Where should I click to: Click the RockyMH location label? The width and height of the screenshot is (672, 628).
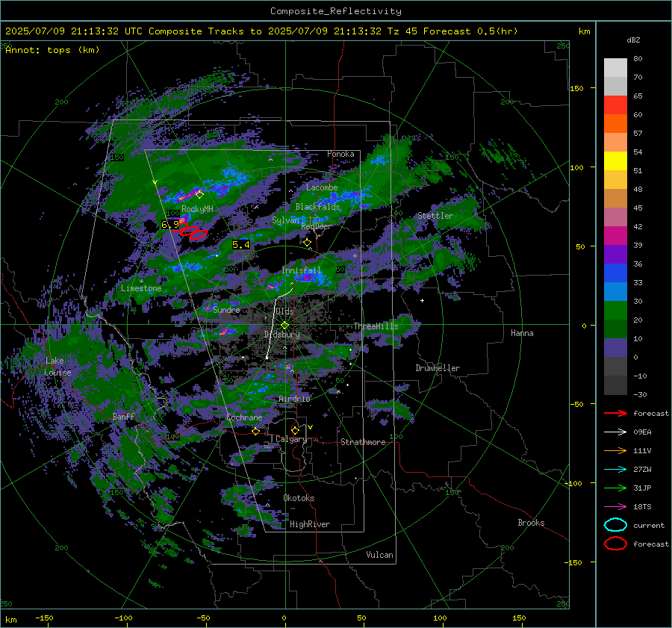tap(197, 209)
